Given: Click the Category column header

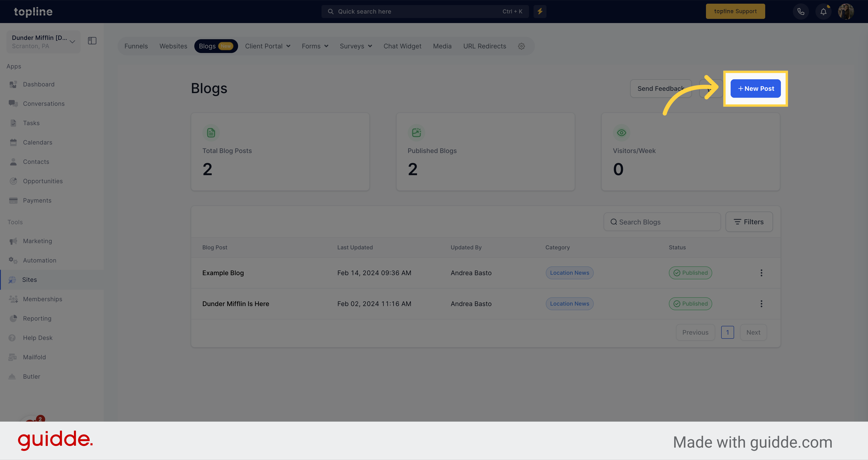Looking at the screenshot, I should [x=557, y=247].
